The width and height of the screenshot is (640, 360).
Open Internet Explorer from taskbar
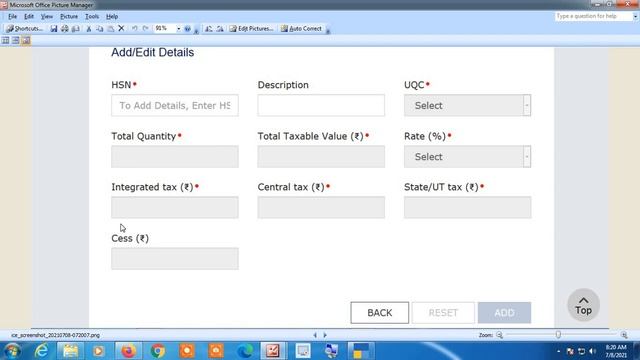click(x=41, y=351)
